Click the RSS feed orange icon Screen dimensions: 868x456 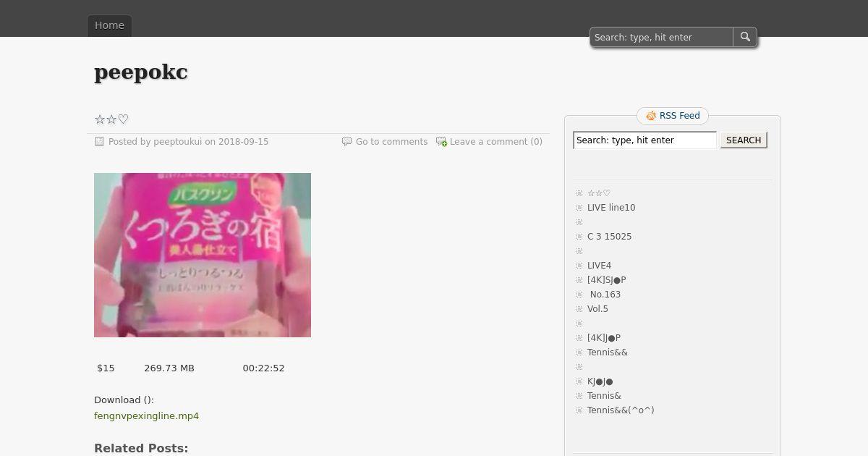651,116
